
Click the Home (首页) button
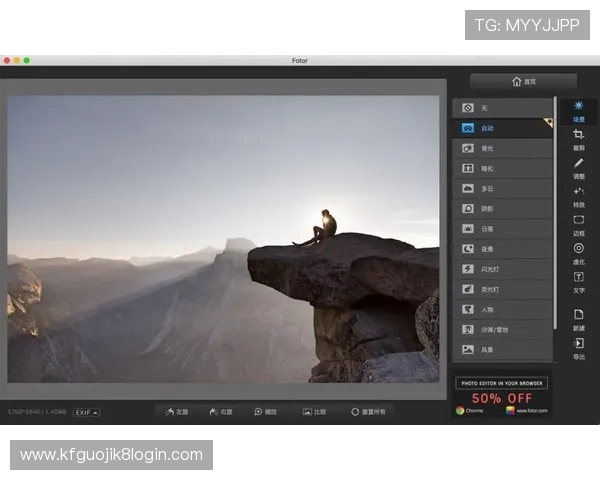tap(523, 82)
